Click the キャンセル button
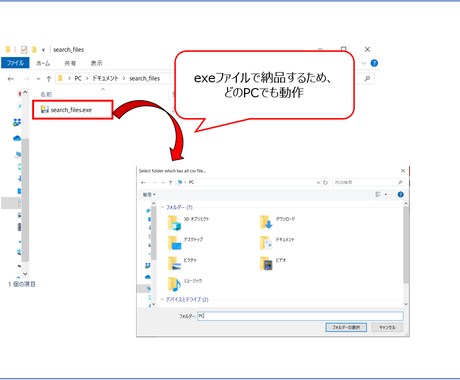 (x=387, y=327)
